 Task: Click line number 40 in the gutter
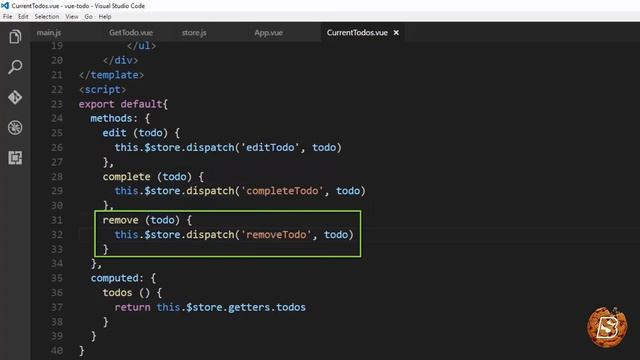click(x=57, y=351)
